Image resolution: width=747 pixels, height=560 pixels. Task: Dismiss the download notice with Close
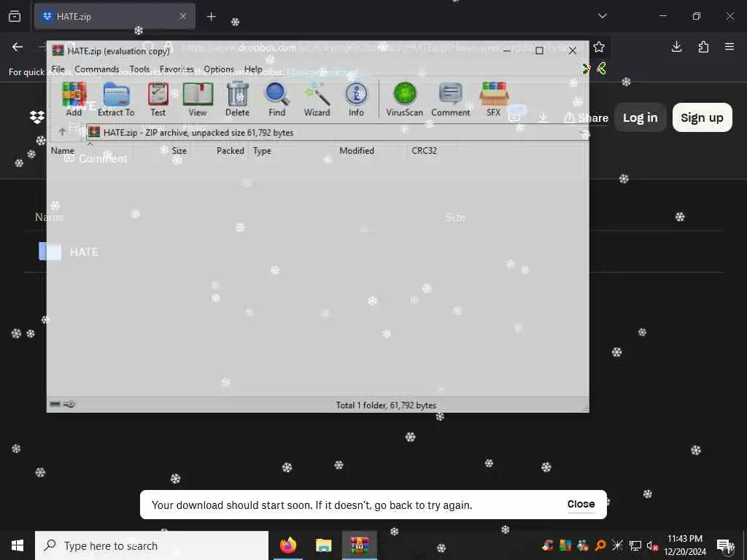coord(581,504)
